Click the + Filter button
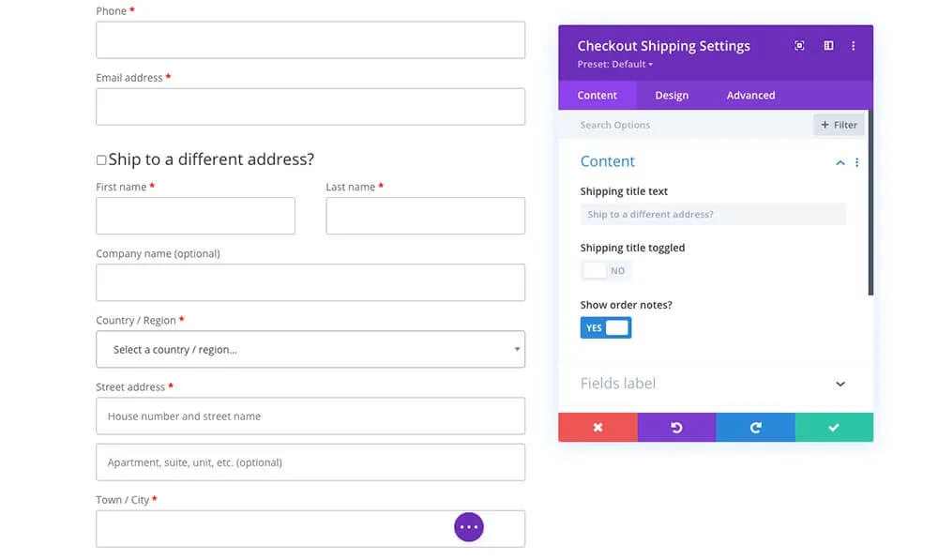The width and height of the screenshot is (938, 560). pyautogui.click(x=839, y=125)
